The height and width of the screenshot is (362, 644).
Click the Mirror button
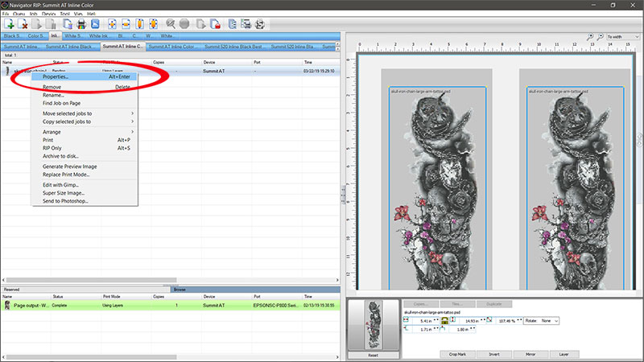(530, 354)
